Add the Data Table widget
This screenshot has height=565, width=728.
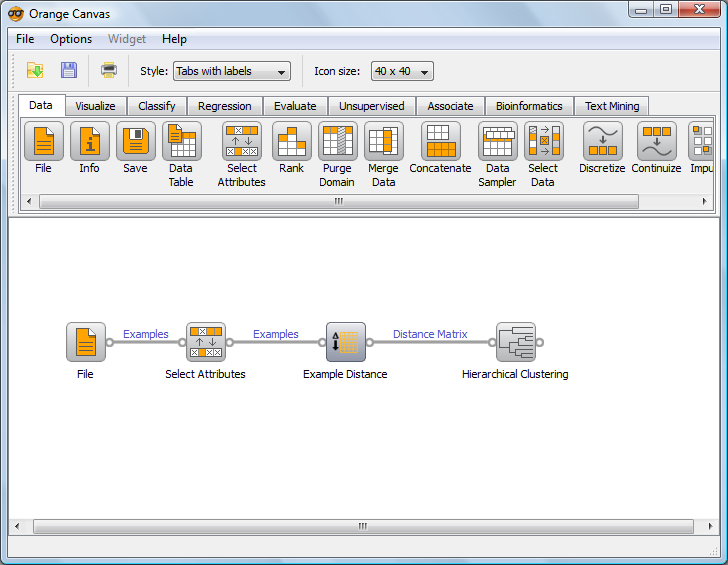pyautogui.click(x=182, y=141)
